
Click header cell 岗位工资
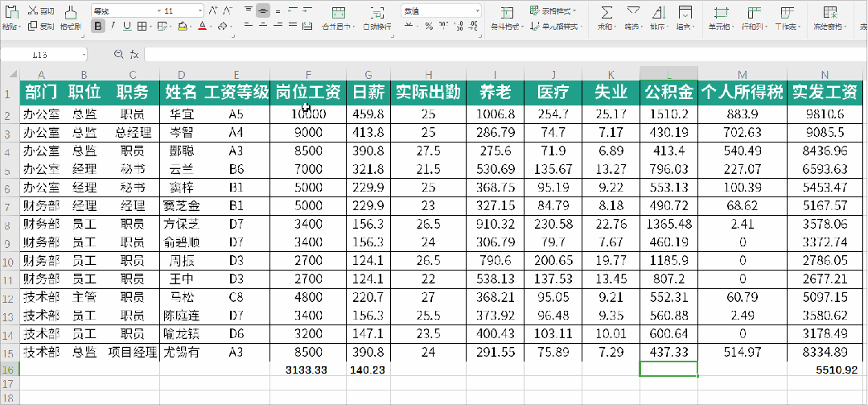(308, 93)
